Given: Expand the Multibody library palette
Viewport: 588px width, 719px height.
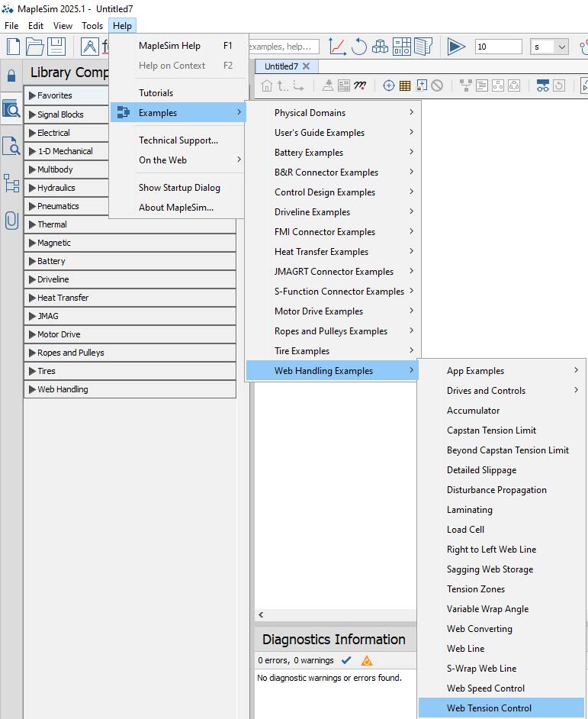Looking at the screenshot, I should click(130, 169).
